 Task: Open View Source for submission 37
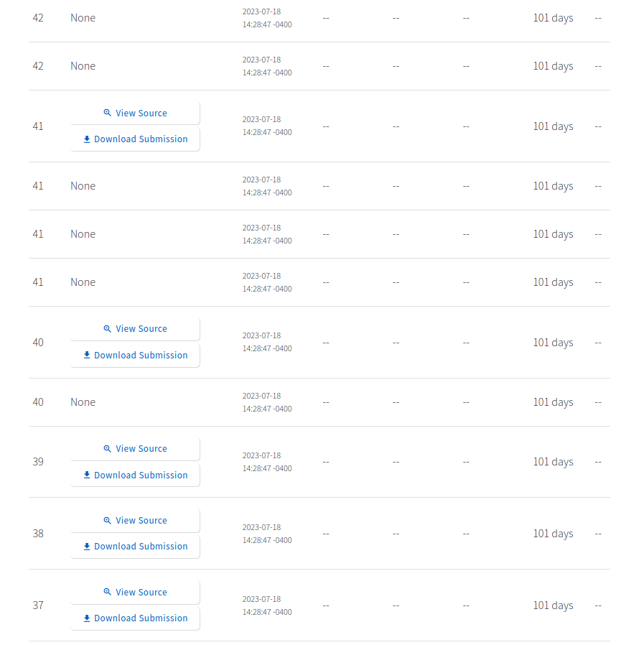pyautogui.click(x=135, y=592)
